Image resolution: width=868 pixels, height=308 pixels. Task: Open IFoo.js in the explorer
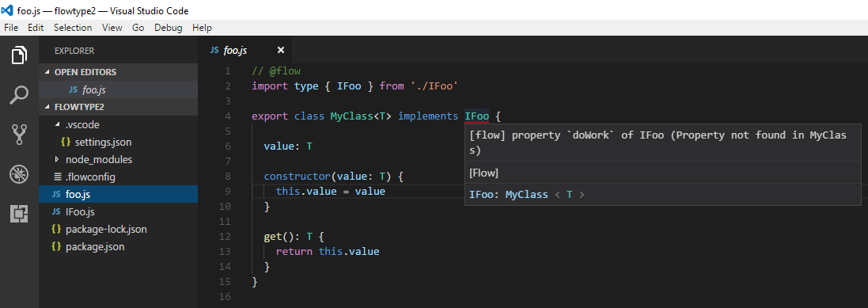point(119,212)
